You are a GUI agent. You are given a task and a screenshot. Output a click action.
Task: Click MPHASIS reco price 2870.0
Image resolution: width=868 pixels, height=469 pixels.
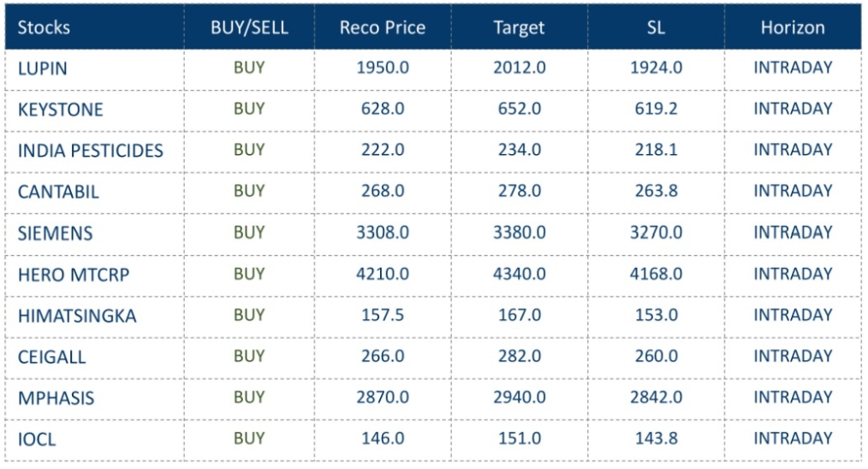point(382,397)
